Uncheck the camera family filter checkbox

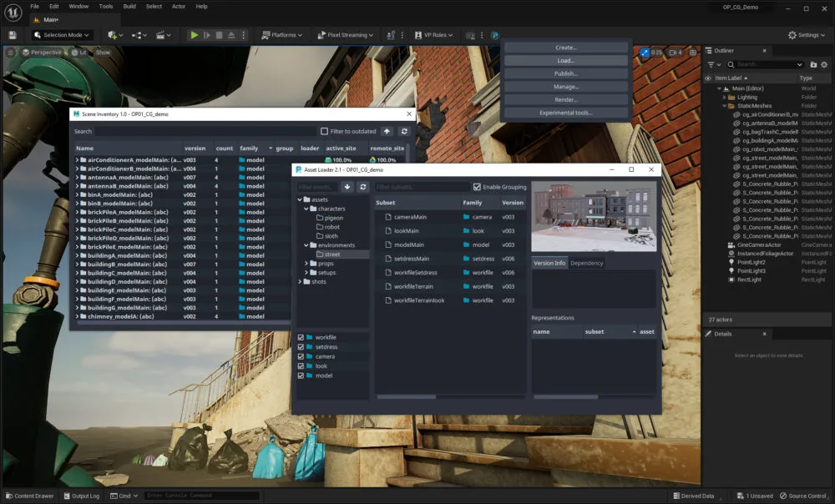click(301, 356)
